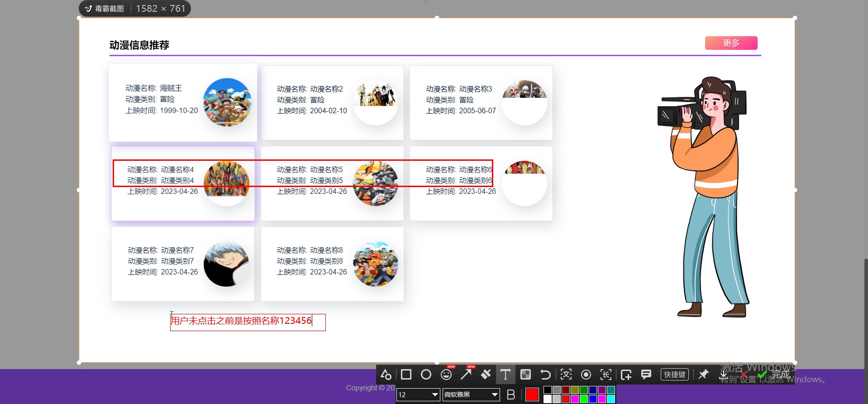Pick the olive color swatch
The width and height of the screenshot is (868, 404).
coord(575,390)
